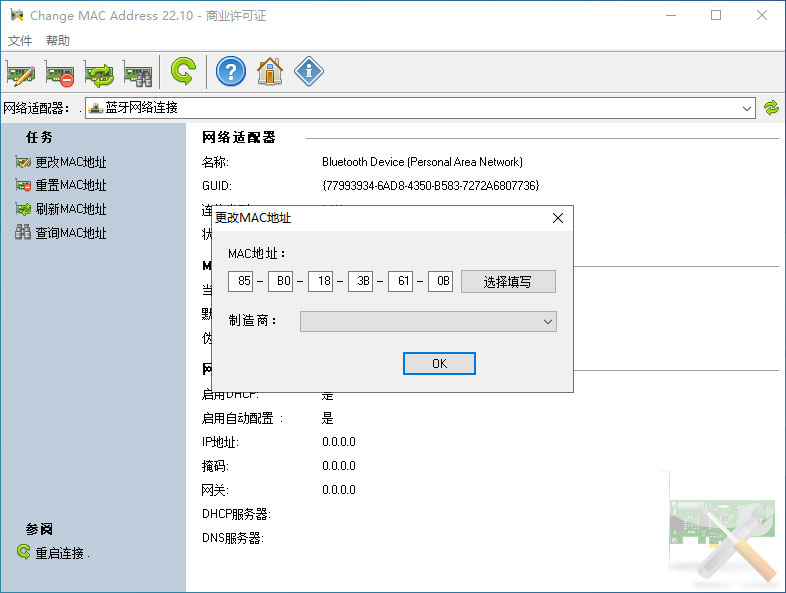Image resolution: width=786 pixels, height=593 pixels.
Task: Click the 重启连接 link
Action: (59, 553)
